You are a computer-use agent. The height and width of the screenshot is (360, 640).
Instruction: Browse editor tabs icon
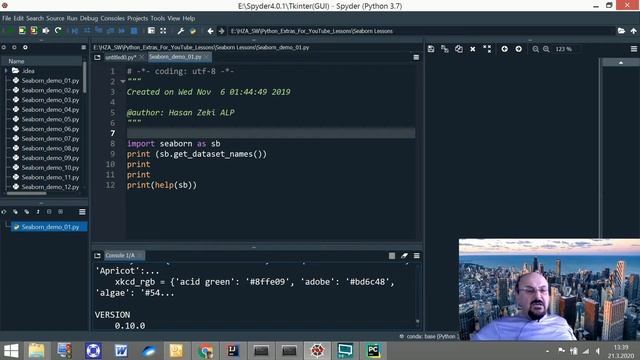tap(97, 57)
